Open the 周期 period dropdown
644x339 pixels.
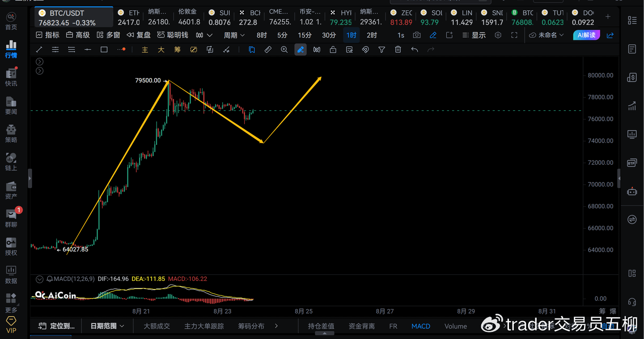coord(234,35)
